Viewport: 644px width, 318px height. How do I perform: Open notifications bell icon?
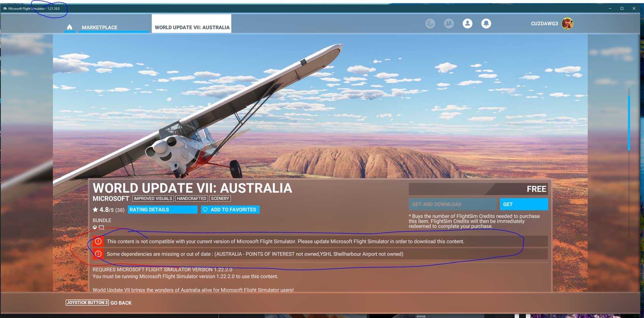486,24
